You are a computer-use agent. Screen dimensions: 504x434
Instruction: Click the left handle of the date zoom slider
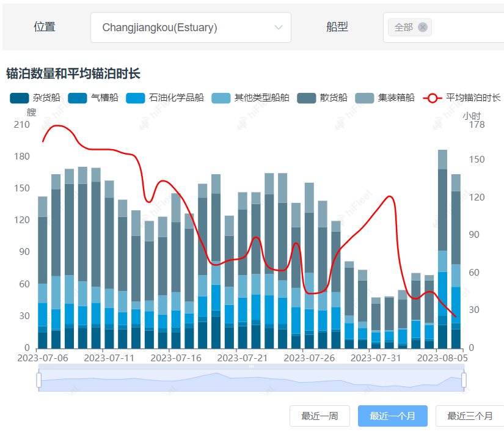click(39, 380)
